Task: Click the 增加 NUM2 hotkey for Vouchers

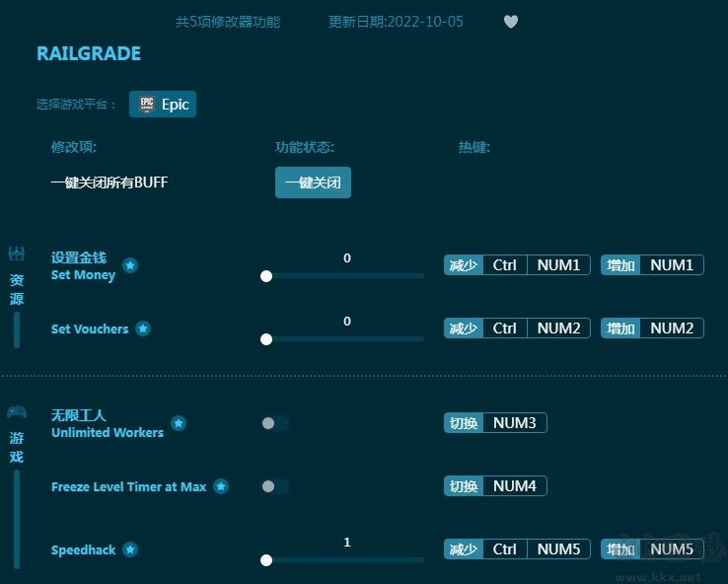Action: click(652, 328)
